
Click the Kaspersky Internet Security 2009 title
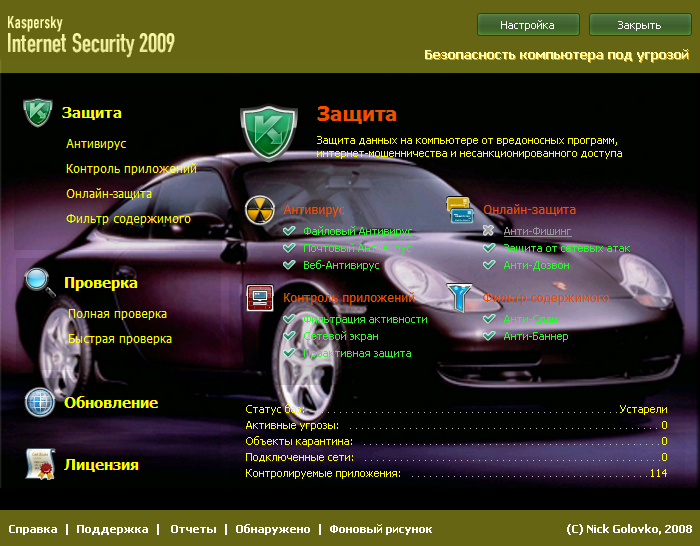pos(91,35)
